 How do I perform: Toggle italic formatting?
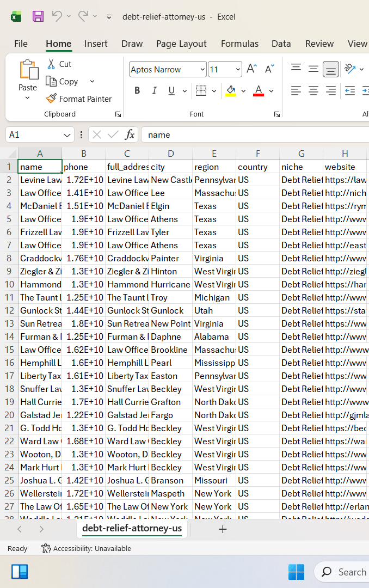(x=154, y=90)
